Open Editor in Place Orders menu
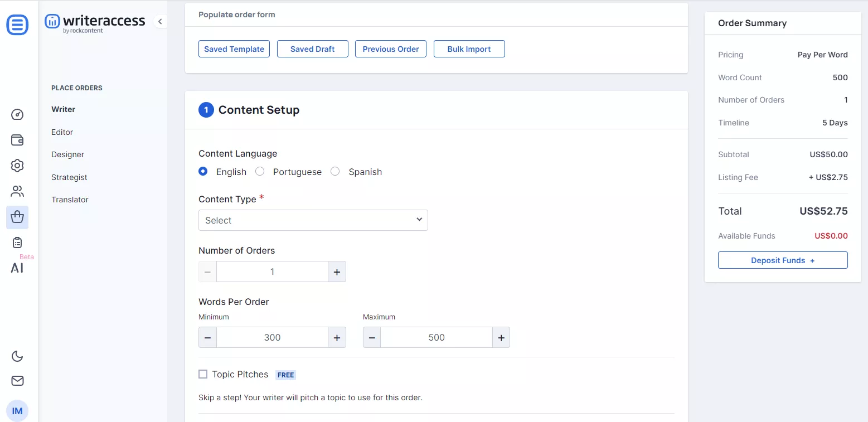This screenshot has width=868, height=422. point(62,132)
